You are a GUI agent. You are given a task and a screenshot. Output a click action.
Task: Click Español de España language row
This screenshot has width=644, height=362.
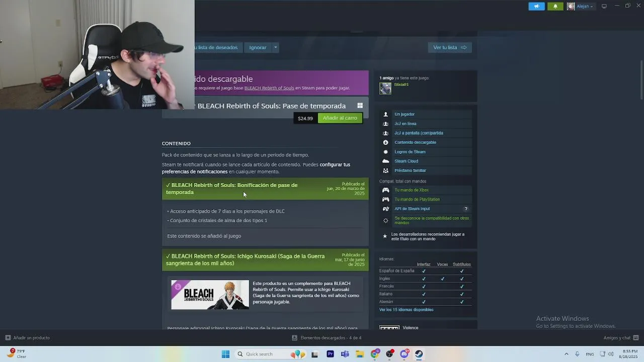pos(425,271)
